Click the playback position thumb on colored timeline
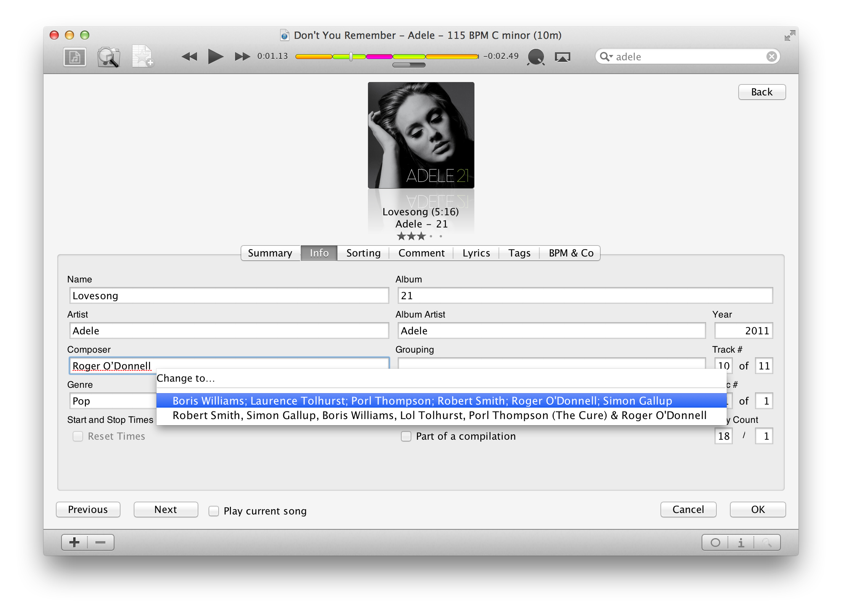Screen dimensions: 842x616 pyautogui.click(x=350, y=57)
